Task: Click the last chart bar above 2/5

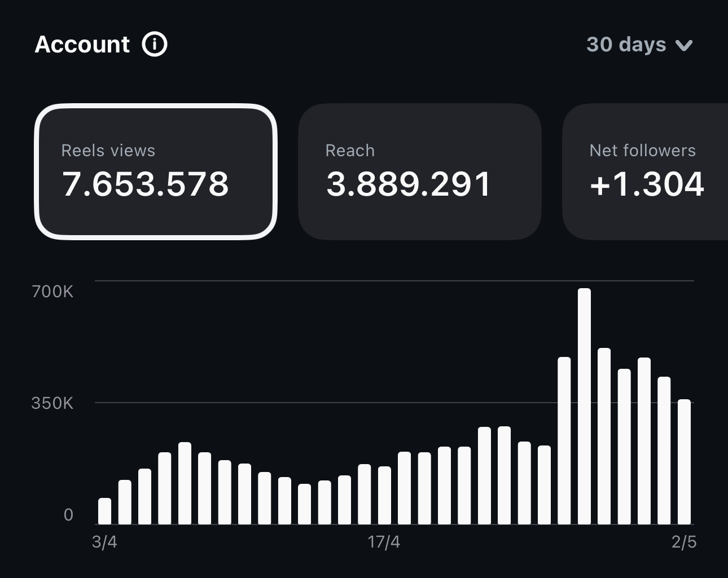Action: pyautogui.click(x=684, y=461)
